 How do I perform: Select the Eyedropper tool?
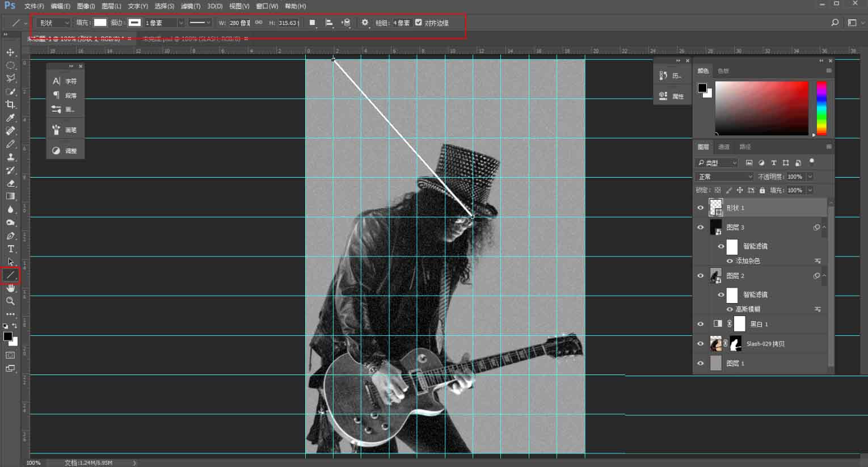(x=10, y=117)
